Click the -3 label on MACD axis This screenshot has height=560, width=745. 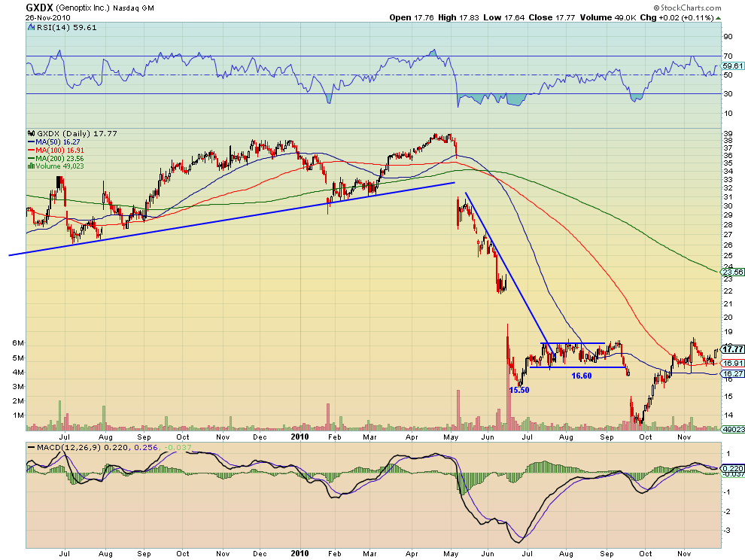pos(726,530)
